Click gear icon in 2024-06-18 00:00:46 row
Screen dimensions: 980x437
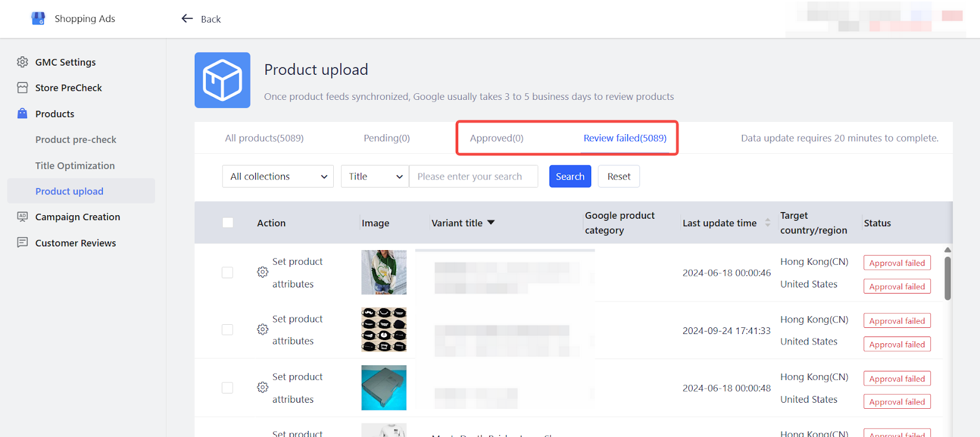[x=263, y=272]
